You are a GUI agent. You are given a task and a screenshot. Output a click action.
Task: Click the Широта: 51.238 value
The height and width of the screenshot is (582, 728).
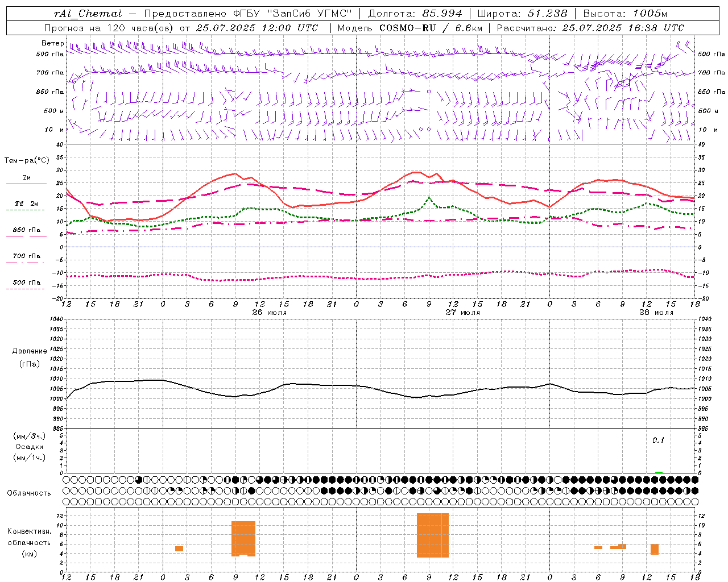tap(522, 14)
